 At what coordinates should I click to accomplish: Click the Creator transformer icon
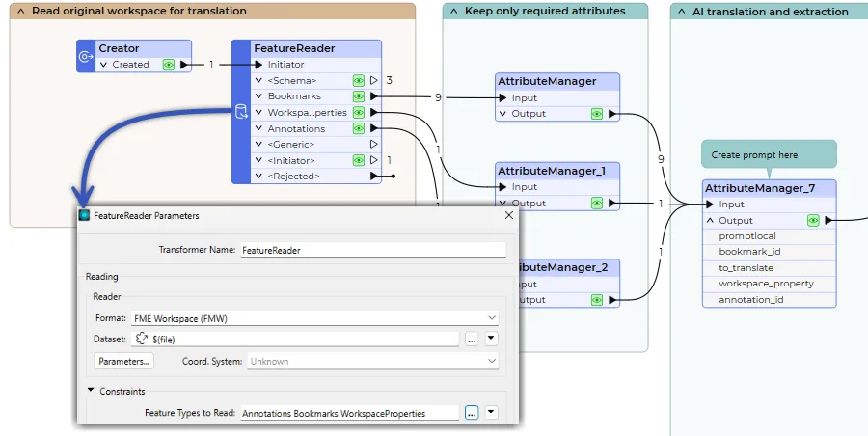(x=86, y=57)
